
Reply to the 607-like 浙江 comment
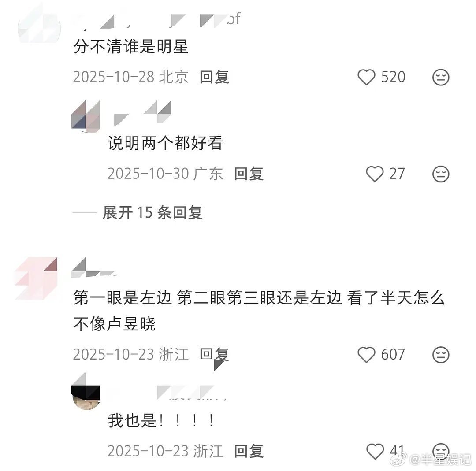tap(214, 354)
